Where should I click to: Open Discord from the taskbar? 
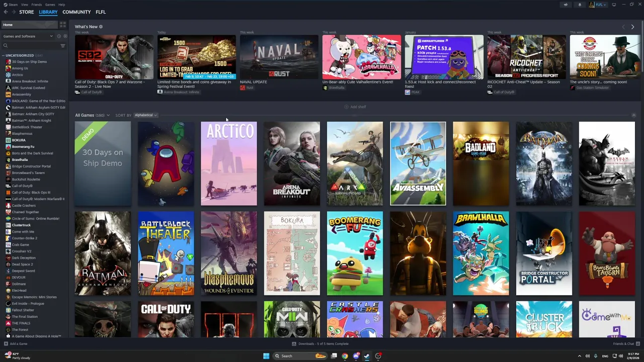(356, 356)
